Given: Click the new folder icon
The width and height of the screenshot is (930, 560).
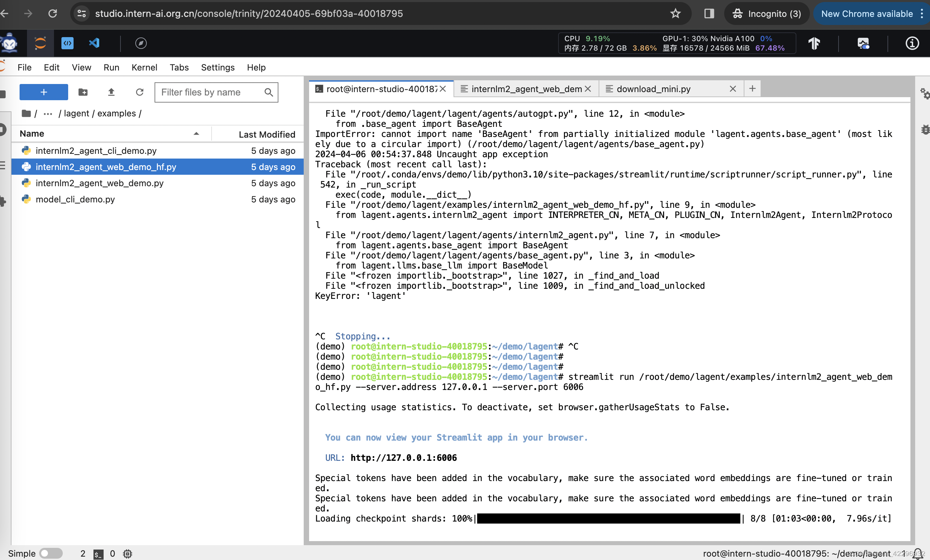Looking at the screenshot, I should click(x=83, y=92).
